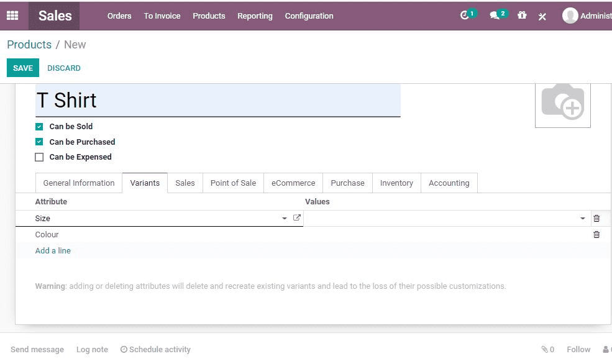Screen dimensions: 612x364
Task: Click Send message in the chatter
Action: [x=37, y=350]
